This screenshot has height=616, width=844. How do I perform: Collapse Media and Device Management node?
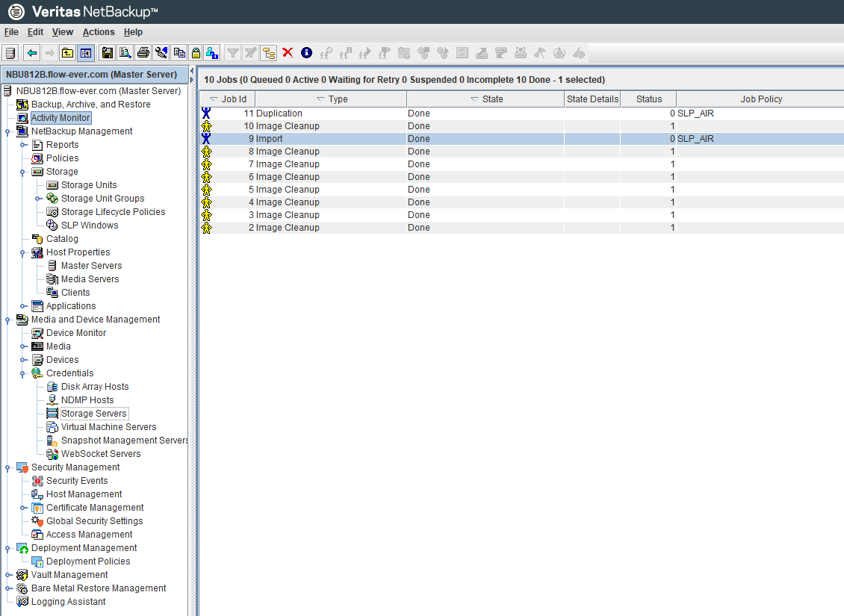point(7,320)
